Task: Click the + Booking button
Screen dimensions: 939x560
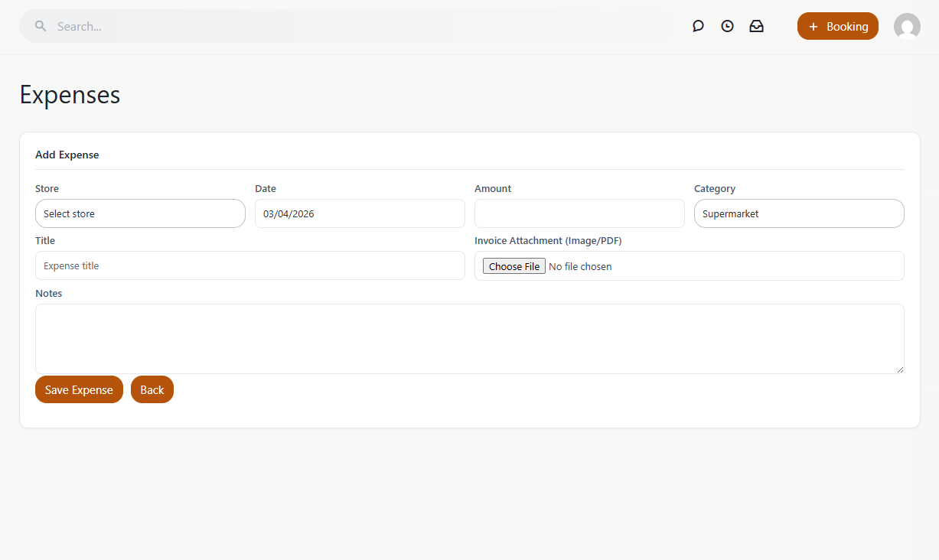Action: (837, 26)
